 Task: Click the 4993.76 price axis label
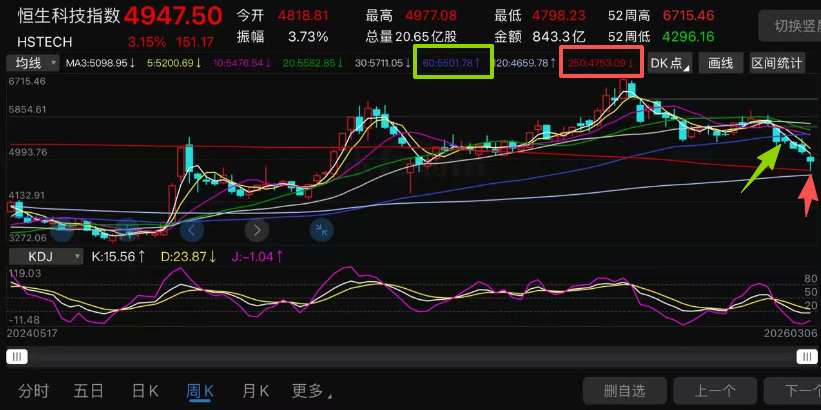28,152
